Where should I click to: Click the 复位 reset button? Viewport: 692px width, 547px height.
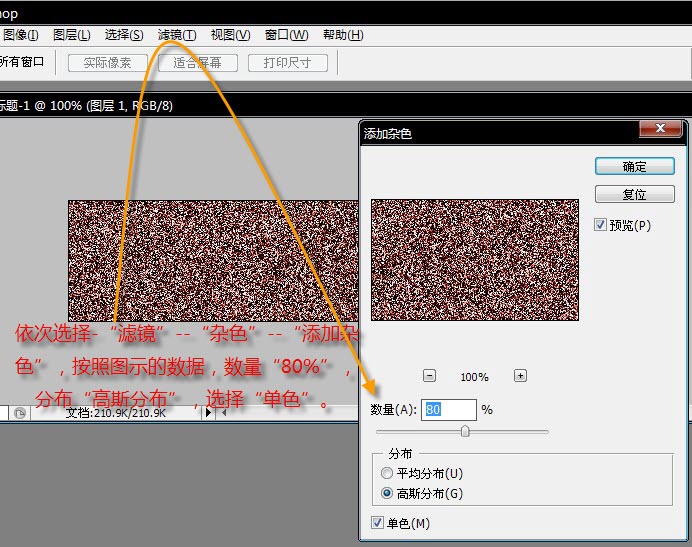[x=635, y=194]
